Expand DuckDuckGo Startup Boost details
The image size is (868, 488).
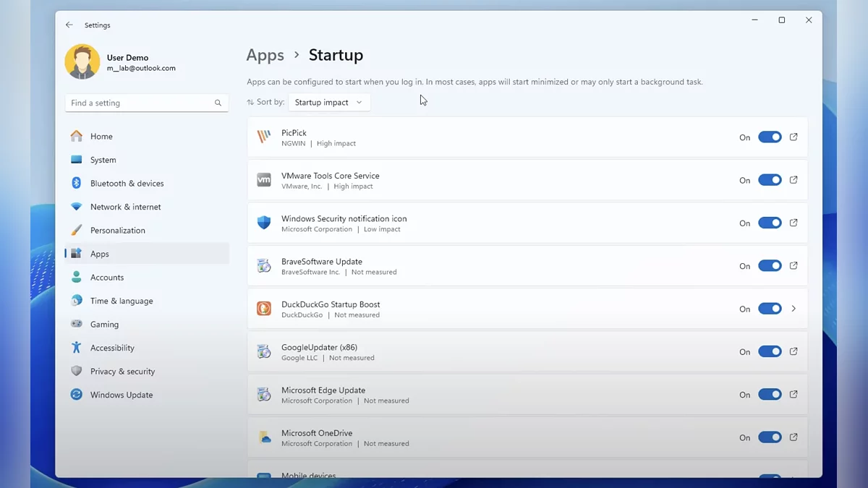click(x=793, y=309)
